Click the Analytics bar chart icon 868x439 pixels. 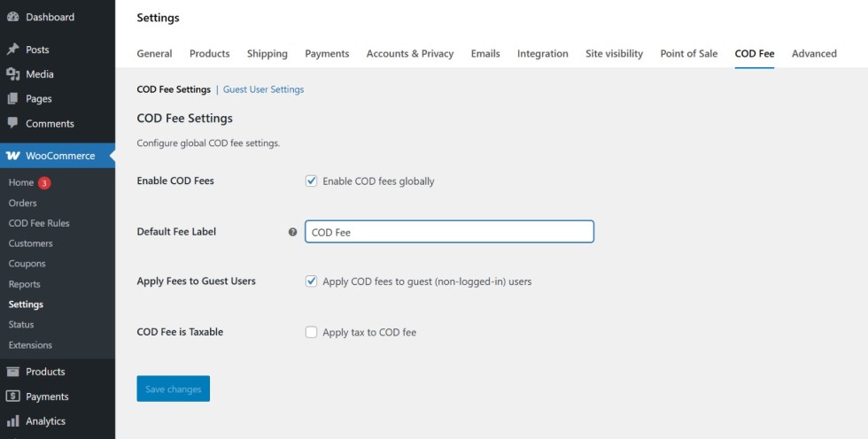pos(13,421)
